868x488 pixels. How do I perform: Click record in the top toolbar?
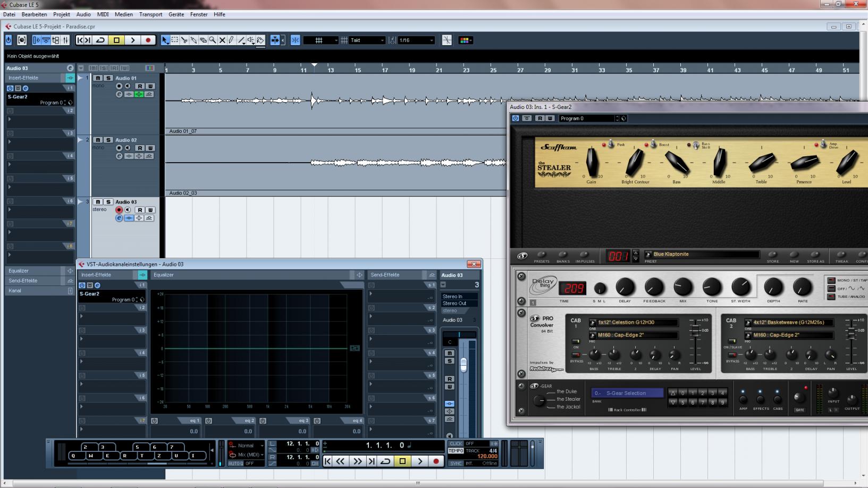click(148, 40)
